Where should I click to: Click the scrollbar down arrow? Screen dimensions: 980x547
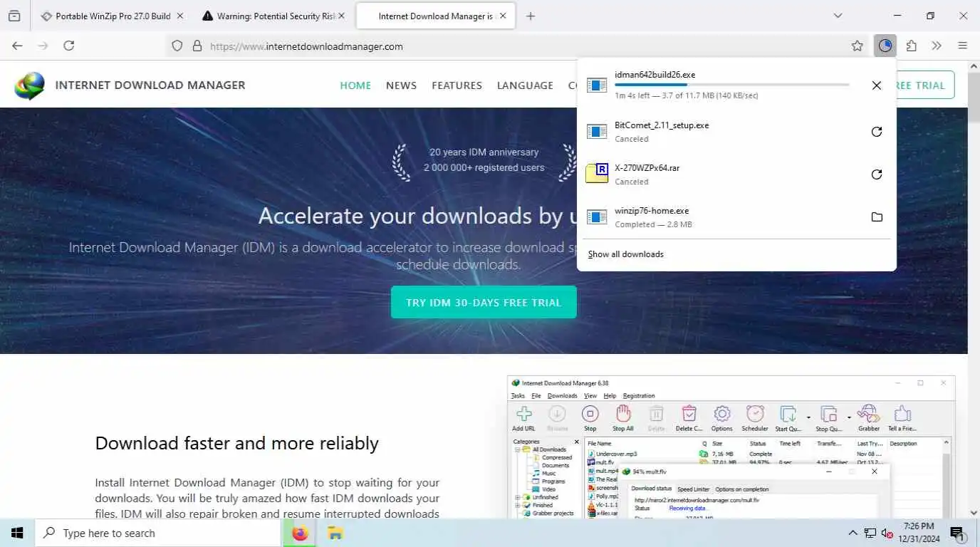pos(974,512)
